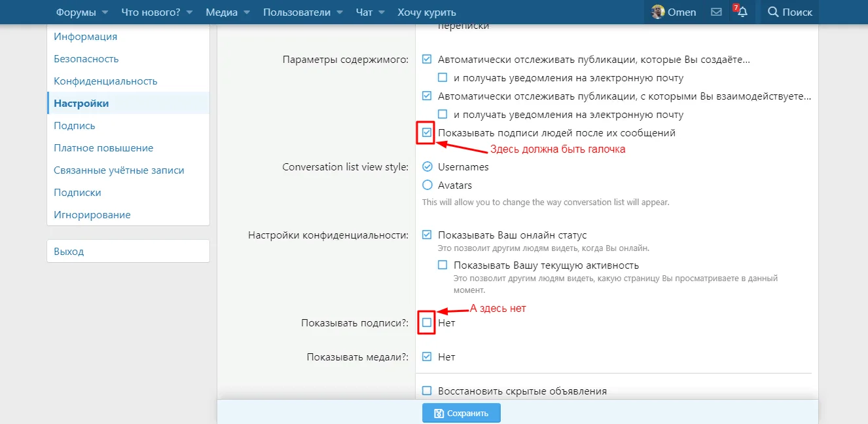
Task: Click the Сохранить save button
Action: (x=461, y=413)
